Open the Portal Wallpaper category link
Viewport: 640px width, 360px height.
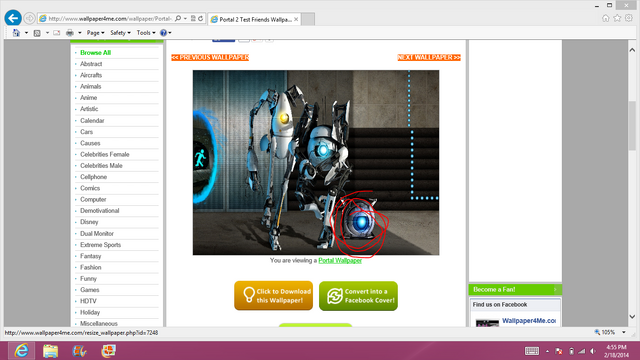tap(340, 260)
